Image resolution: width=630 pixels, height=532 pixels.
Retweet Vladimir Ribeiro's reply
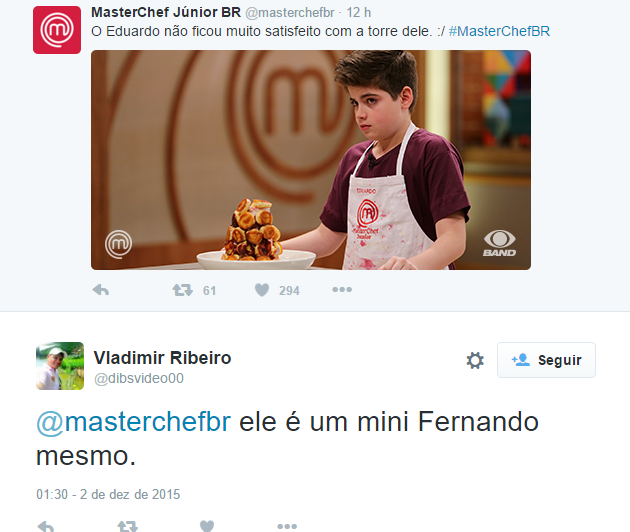point(128,526)
